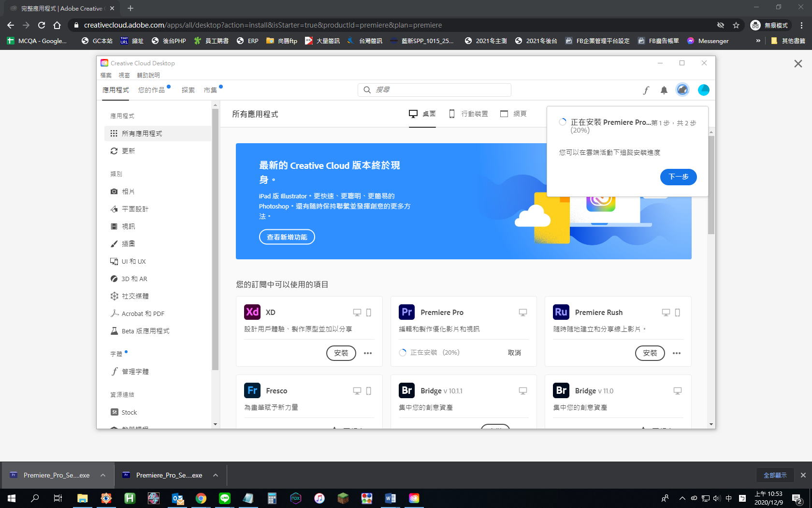
Task: Click the Premiere Pro app icon
Action: pos(406,312)
